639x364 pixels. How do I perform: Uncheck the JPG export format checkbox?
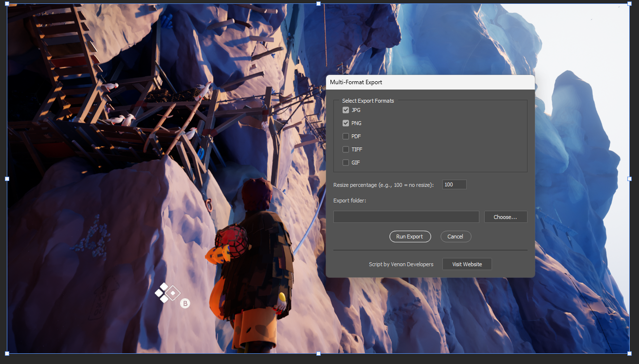[x=346, y=110]
